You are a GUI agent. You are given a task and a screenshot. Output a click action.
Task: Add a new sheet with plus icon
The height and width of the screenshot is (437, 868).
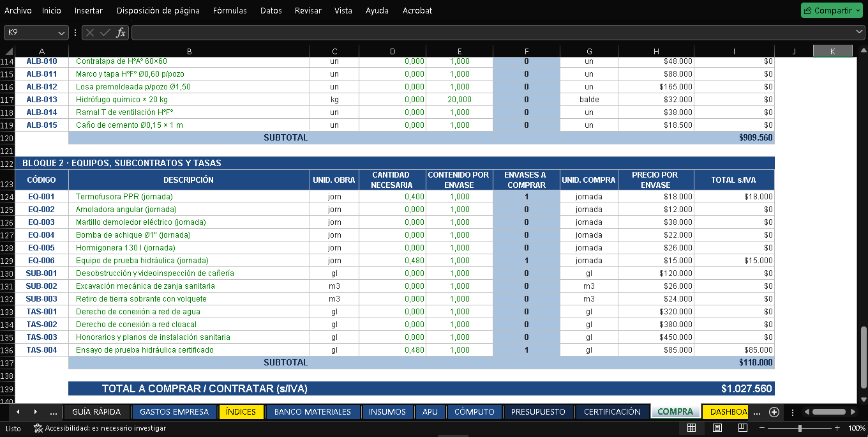click(x=774, y=412)
